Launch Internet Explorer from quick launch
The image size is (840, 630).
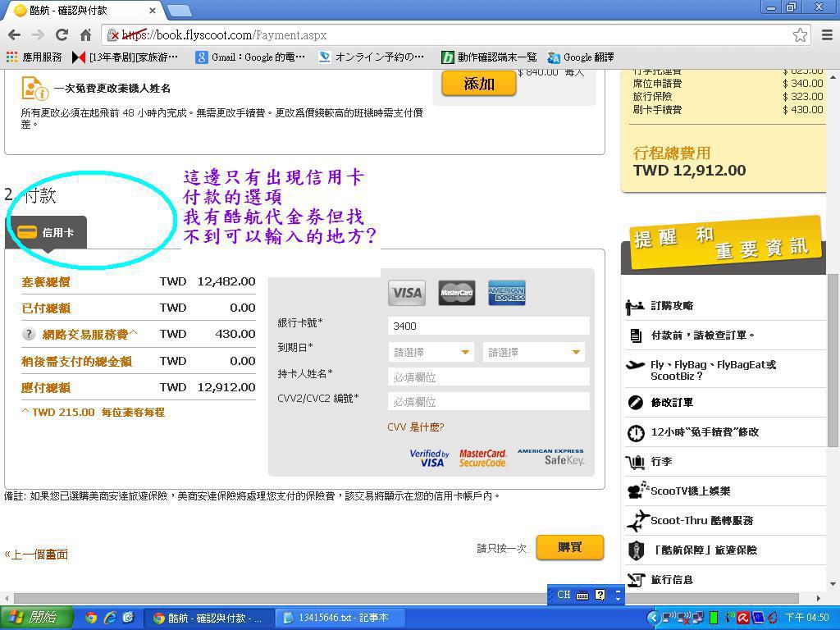[111, 618]
